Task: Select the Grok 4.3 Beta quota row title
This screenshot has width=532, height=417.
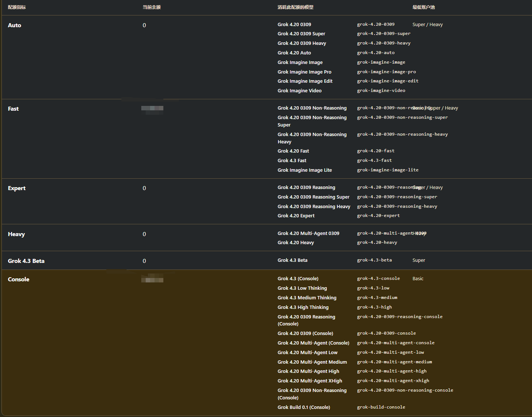Action: pos(26,261)
